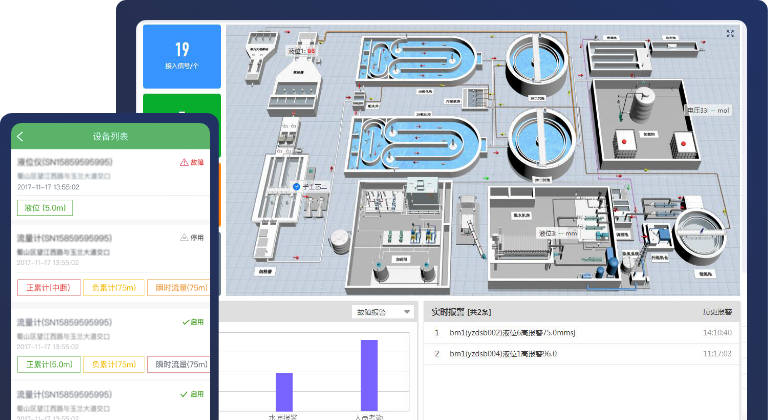The image size is (769, 420).
Task: Select the red 正累计(中断) tag
Action: (47, 288)
